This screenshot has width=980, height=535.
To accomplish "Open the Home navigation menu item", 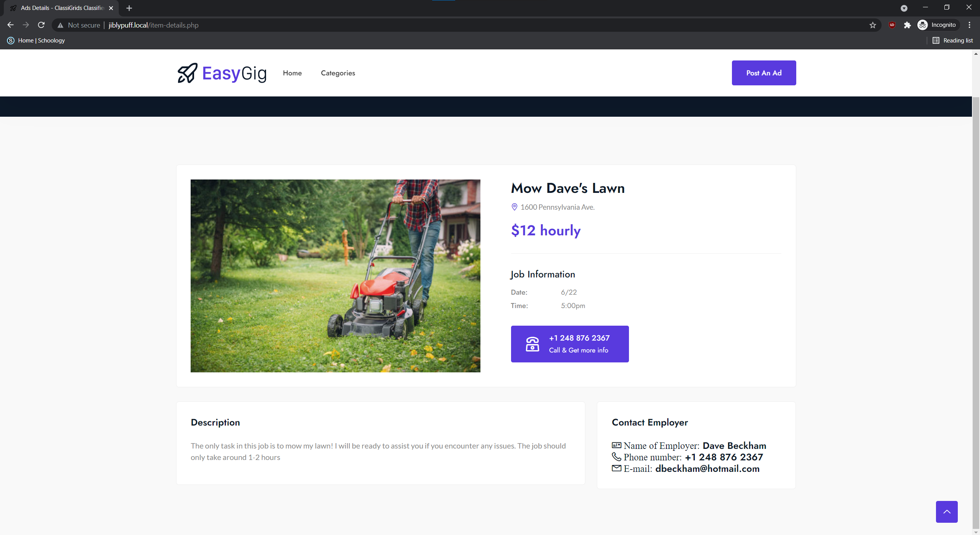I will (x=292, y=73).
